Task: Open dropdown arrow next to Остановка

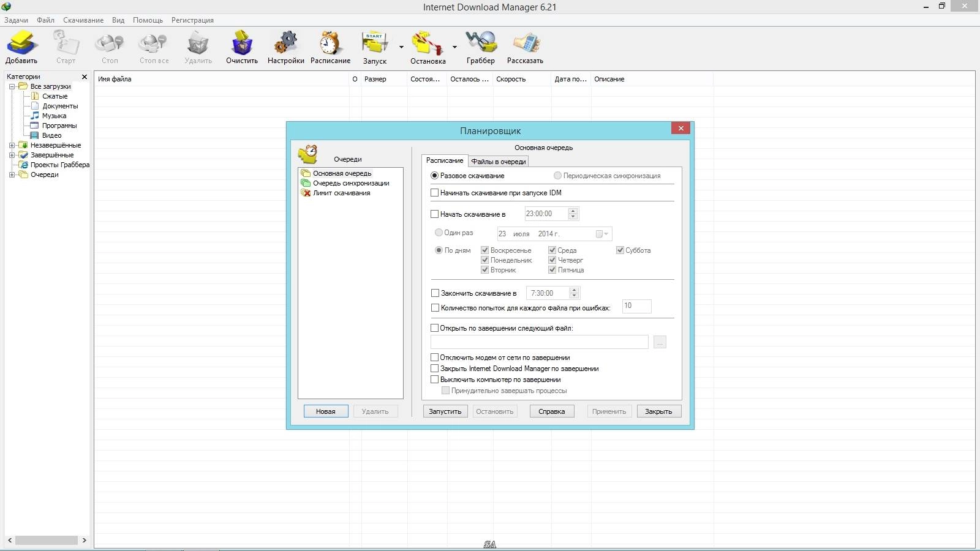Action: (454, 47)
